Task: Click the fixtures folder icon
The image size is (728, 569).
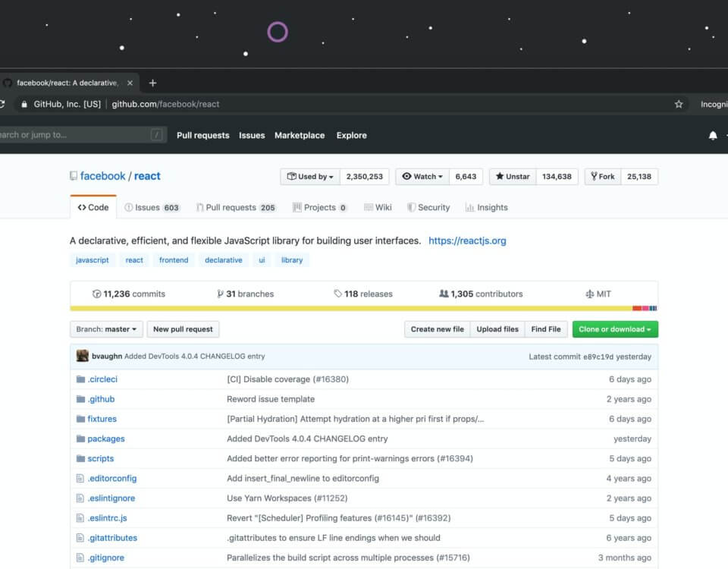Action: (81, 419)
